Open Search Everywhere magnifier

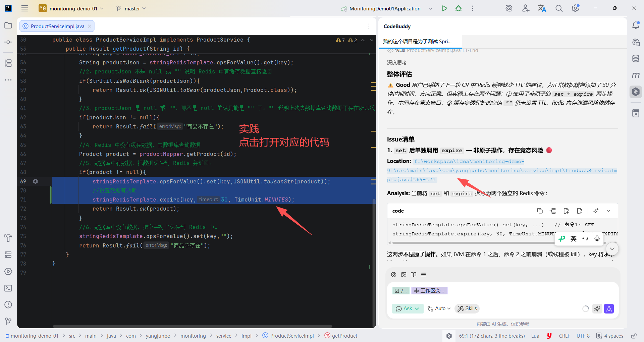(559, 8)
